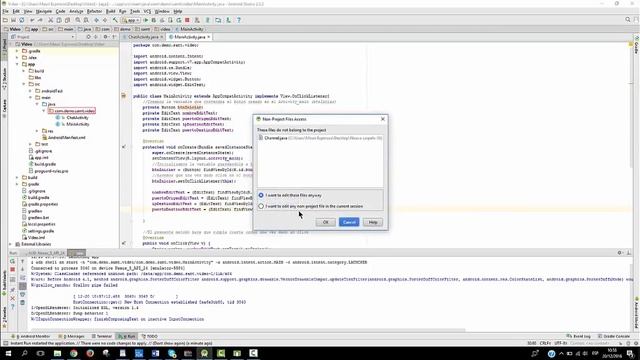Viewport: 640px width, 360px height.
Task: Click Help in Non-Project Files Access dialog
Action: point(373,222)
